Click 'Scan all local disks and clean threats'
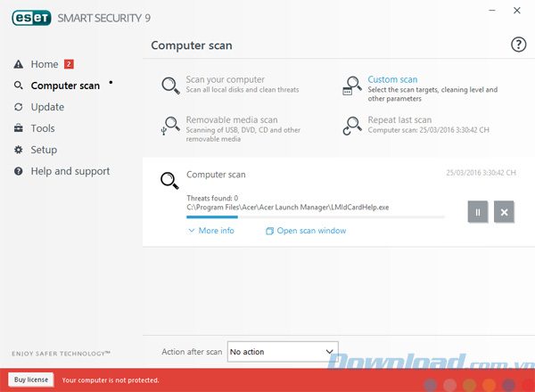 243,90
